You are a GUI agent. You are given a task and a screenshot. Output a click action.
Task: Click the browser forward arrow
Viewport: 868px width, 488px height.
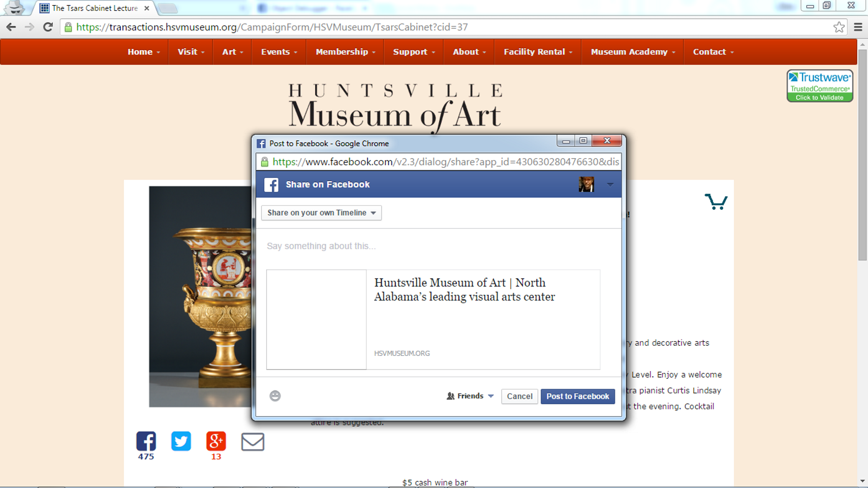[29, 27]
